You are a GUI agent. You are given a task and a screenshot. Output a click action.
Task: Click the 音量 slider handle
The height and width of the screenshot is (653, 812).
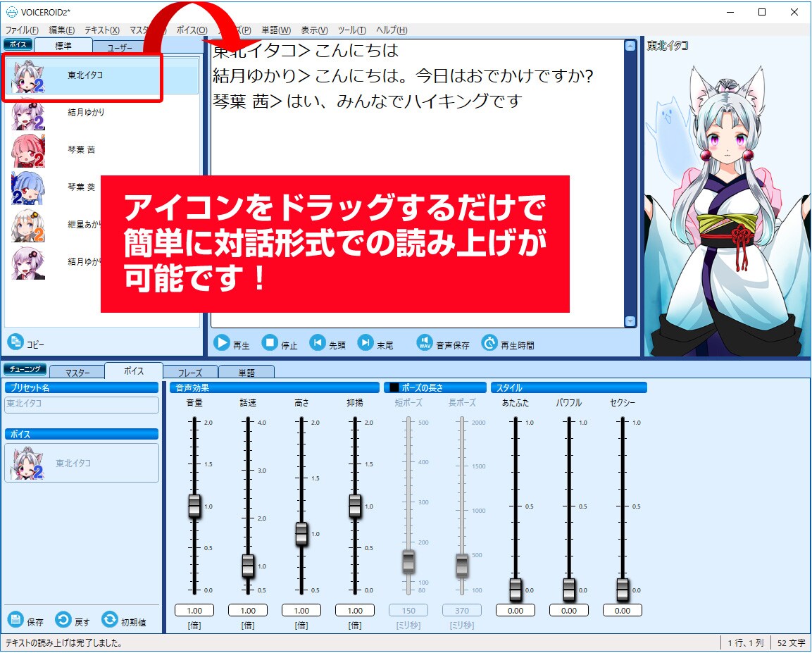[x=194, y=506]
